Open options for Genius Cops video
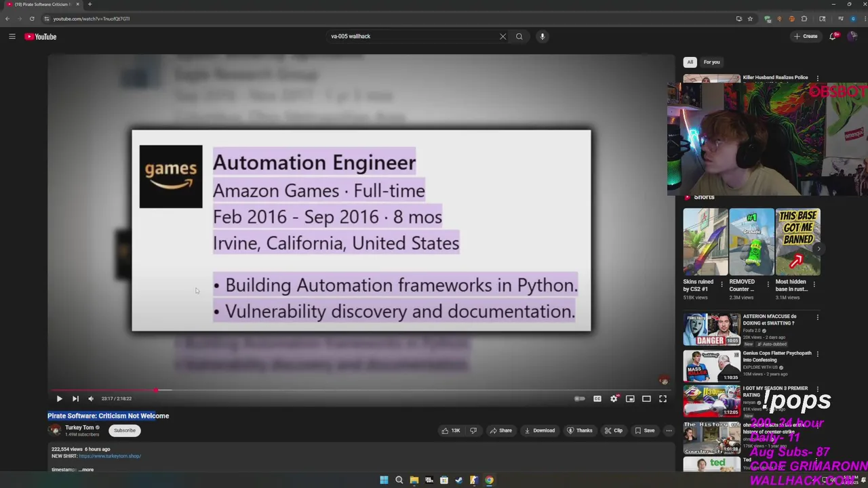This screenshot has height=488, width=868. tap(817, 354)
